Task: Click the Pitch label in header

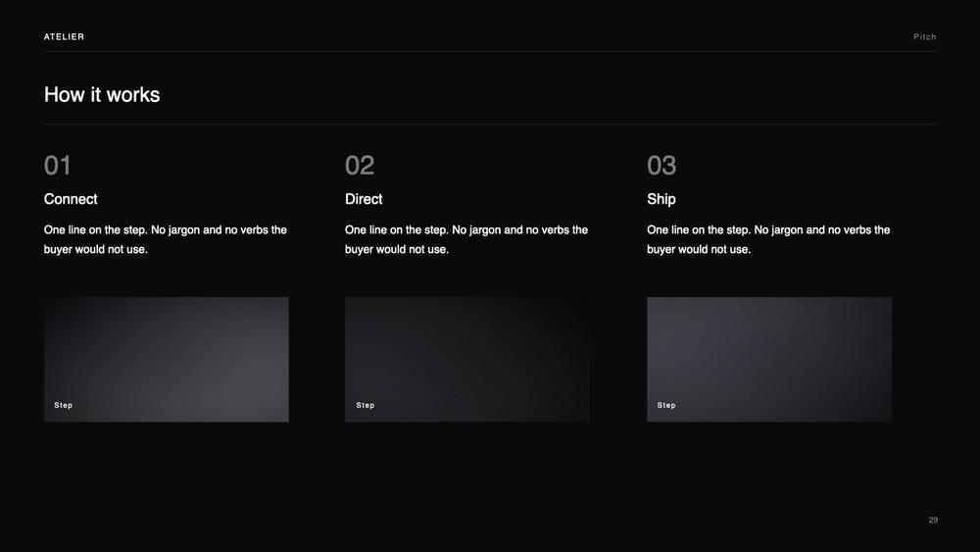Action: pos(924,37)
